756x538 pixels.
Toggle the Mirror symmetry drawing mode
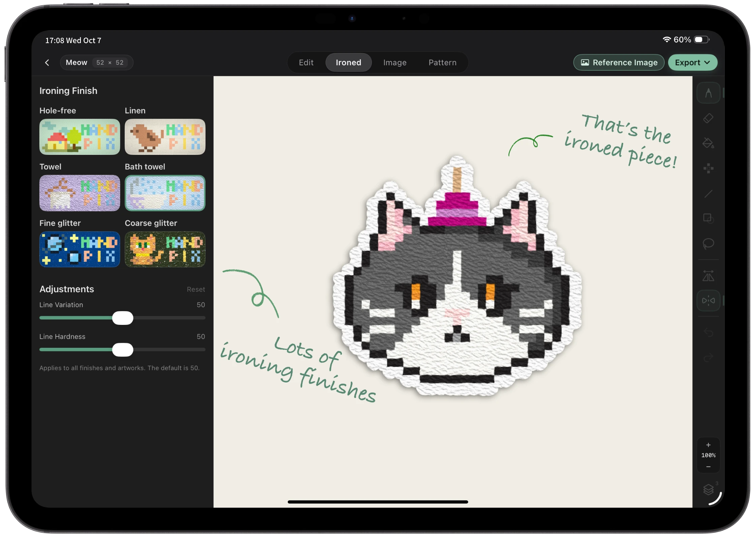click(x=708, y=300)
